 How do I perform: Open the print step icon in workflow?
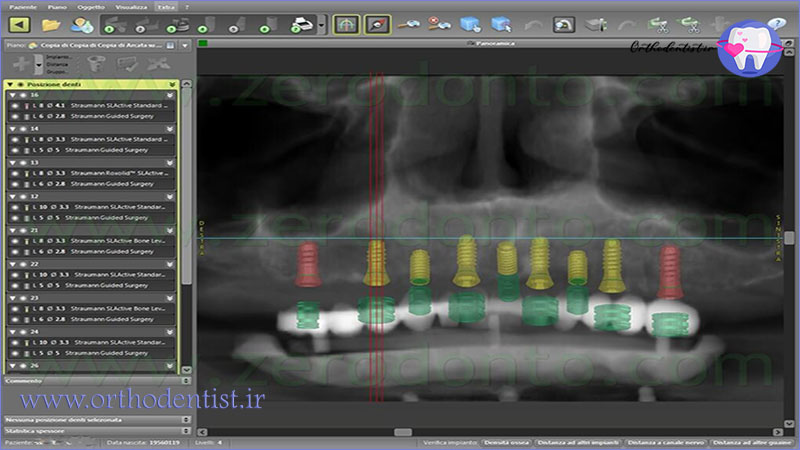point(302,25)
